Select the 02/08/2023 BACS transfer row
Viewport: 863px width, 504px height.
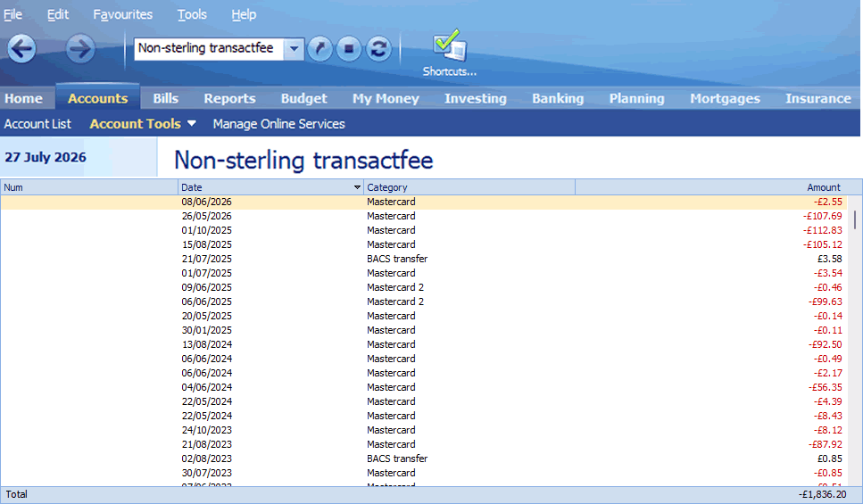pyautogui.click(x=423, y=459)
